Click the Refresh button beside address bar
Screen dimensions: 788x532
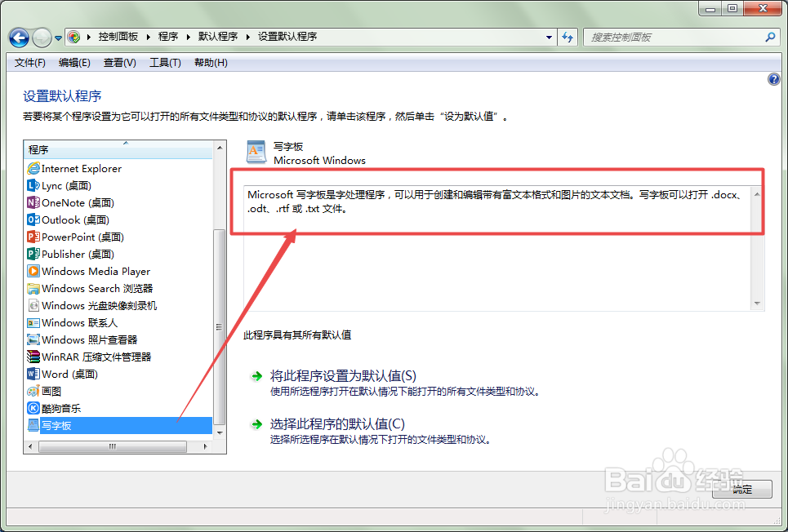[568, 38]
